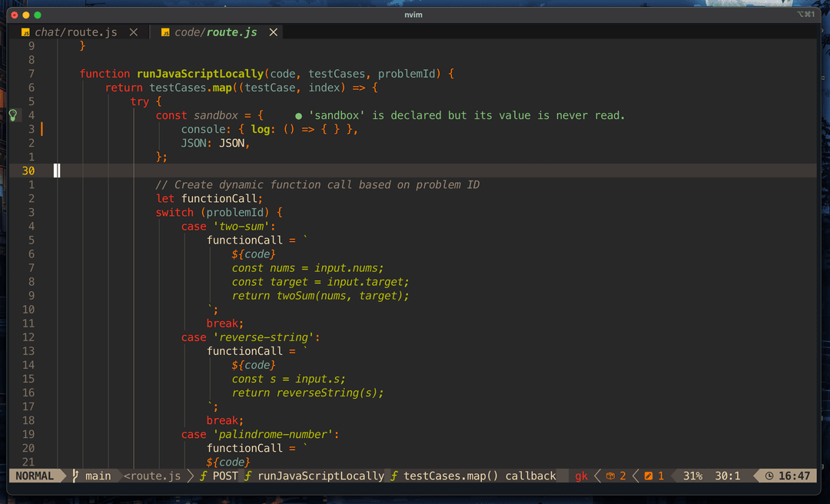
Task: Click the git branch icon in statusline
Action: click(75, 476)
